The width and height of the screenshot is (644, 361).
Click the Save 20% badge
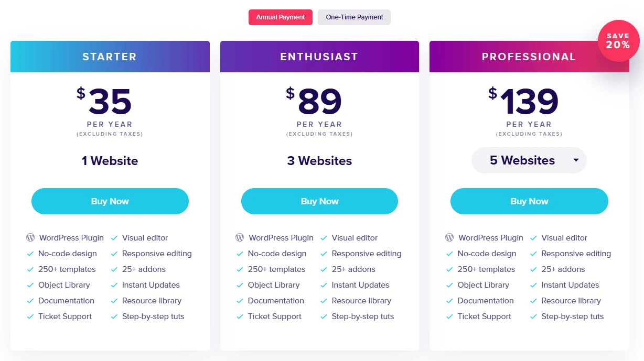click(618, 41)
